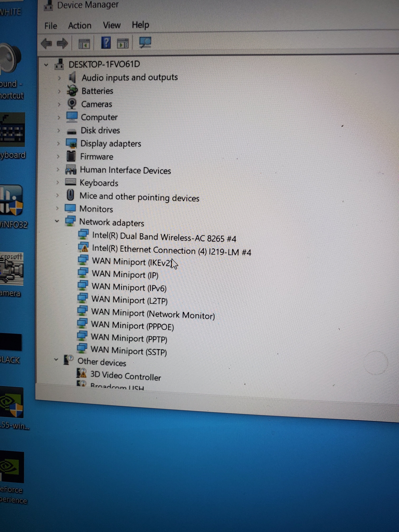Click the Other devices question-mark icon
Viewport: 399px width, 532px height.
(x=68, y=360)
